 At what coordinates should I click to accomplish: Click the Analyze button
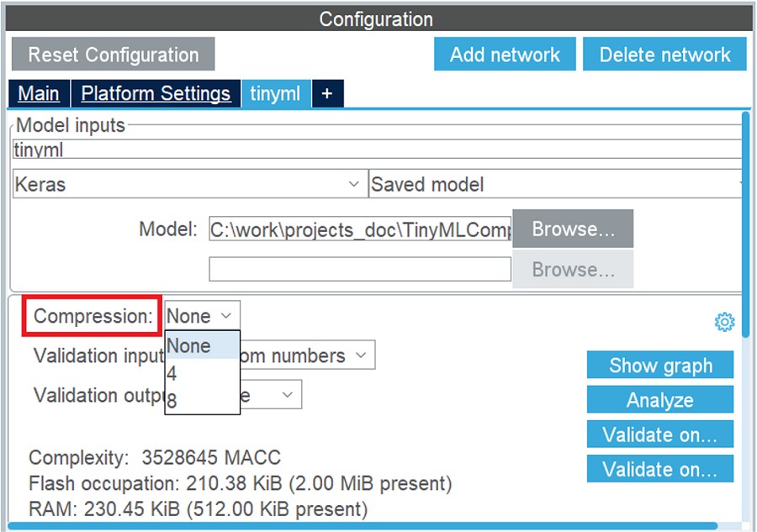[x=660, y=400]
